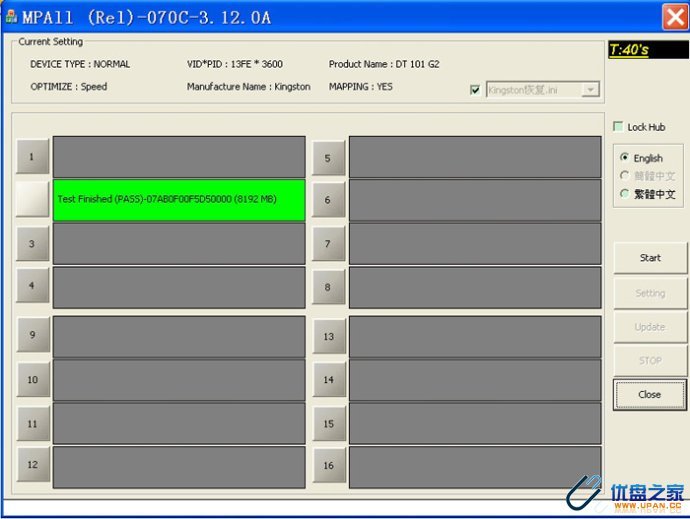Image resolution: width=690 pixels, height=519 pixels.
Task: Close the MPAll window with X
Action: coord(674,17)
